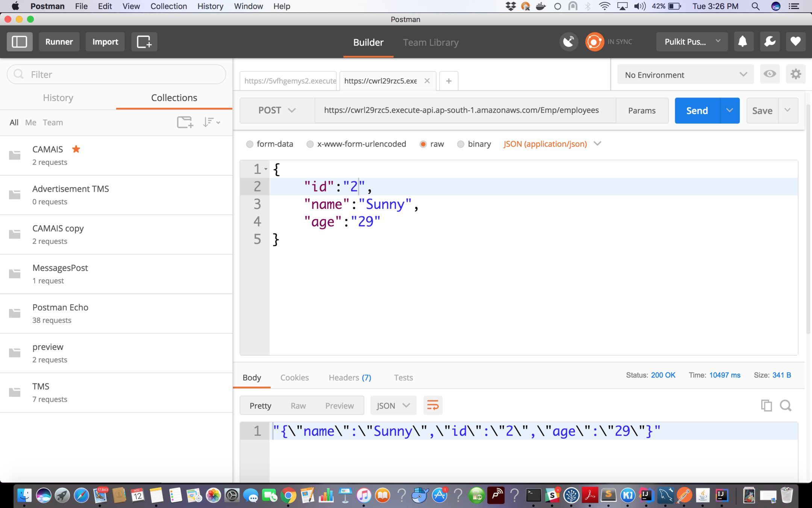Click into the collections Filter field
Viewport: 812px width, 508px height.
pyautogui.click(x=117, y=75)
